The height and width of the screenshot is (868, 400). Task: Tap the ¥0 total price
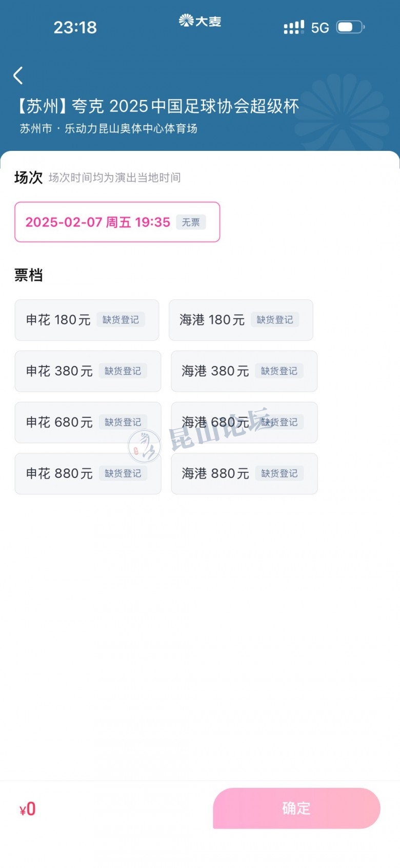tap(28, 809)
